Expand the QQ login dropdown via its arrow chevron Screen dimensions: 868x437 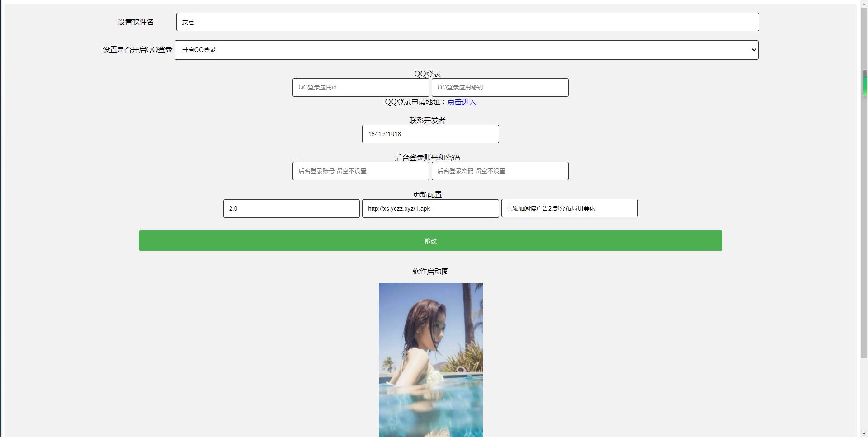pos(753,50)
